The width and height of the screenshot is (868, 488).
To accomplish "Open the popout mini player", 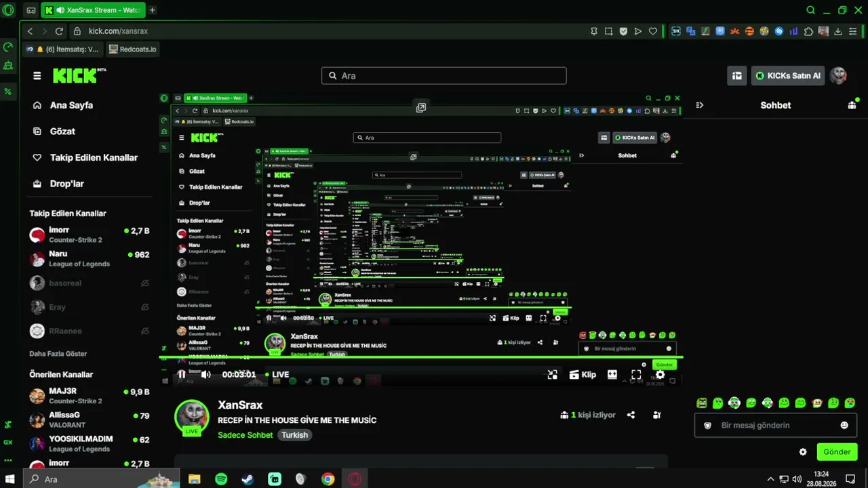I will coord(553,374).
